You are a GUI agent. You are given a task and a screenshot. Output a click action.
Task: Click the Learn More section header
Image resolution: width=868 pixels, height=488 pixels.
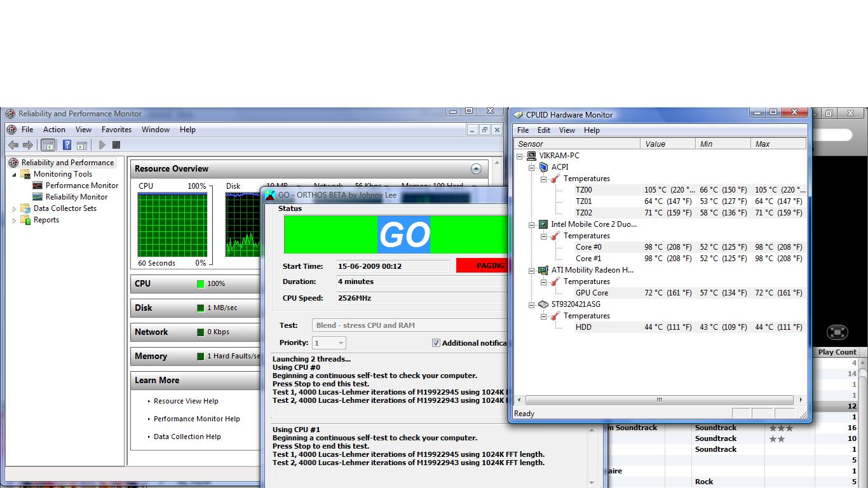[x=196, y=381]
